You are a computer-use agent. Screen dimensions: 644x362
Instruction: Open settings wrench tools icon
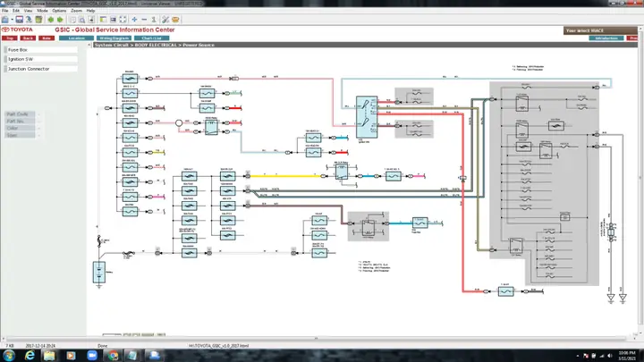[x=165, y=20]
